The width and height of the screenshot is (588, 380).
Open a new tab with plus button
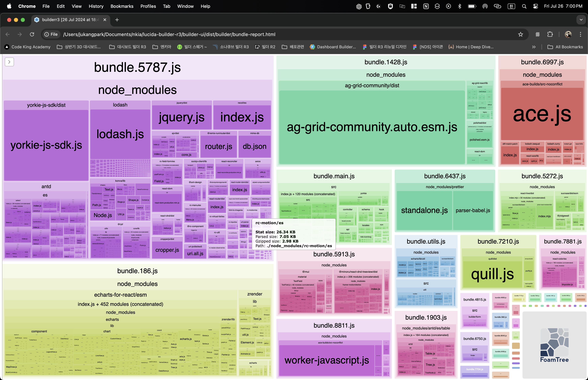click(x=117, y=20)
